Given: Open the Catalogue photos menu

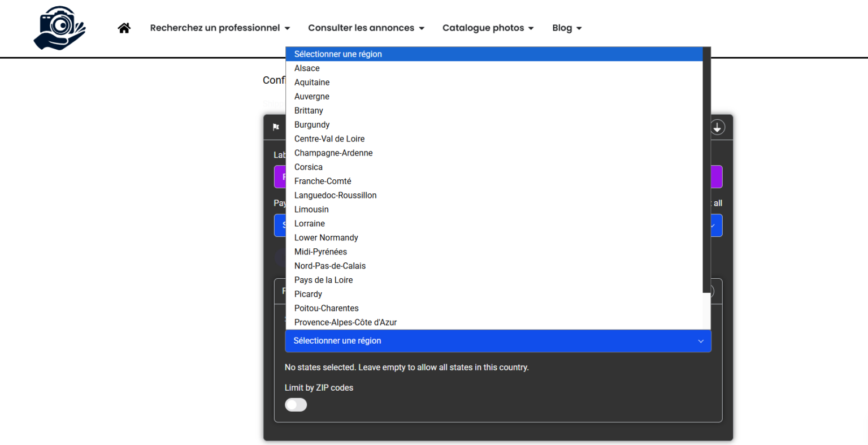Looking at the screenshot, I should point(488,28).
